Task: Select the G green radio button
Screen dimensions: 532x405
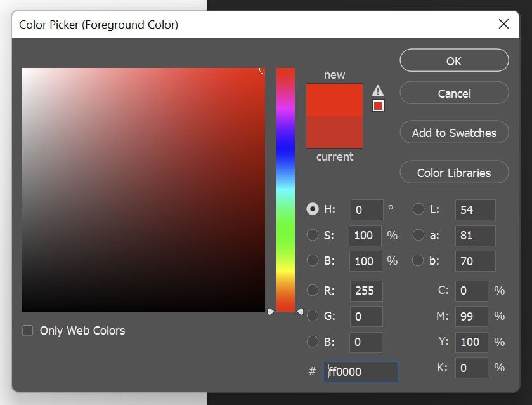Action: (313, 315)
